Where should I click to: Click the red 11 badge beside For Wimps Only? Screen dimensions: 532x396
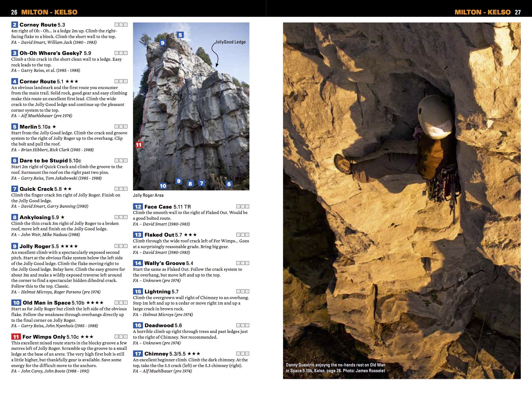pos(16,337)
